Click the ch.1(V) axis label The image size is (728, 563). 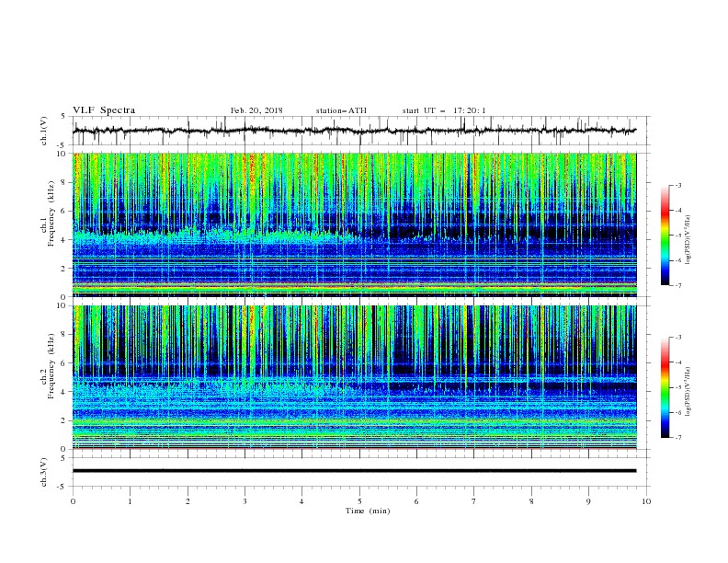(44, 131)
